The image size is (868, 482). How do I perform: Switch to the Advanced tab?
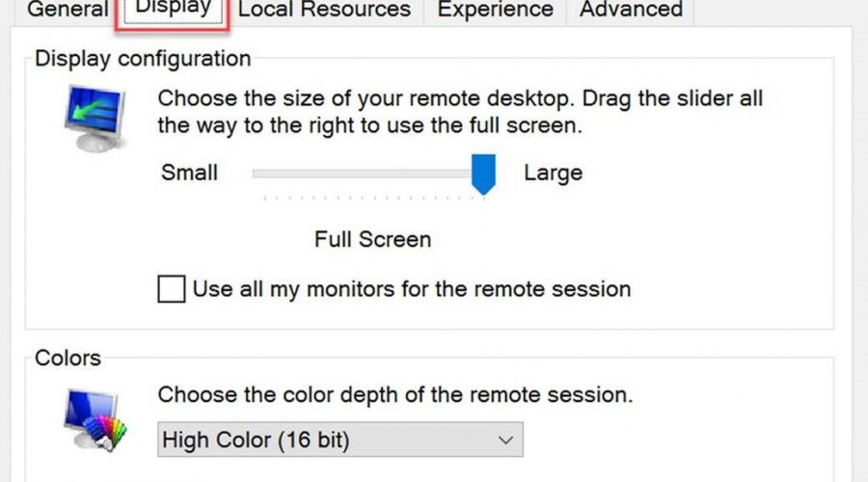(631, 11)
